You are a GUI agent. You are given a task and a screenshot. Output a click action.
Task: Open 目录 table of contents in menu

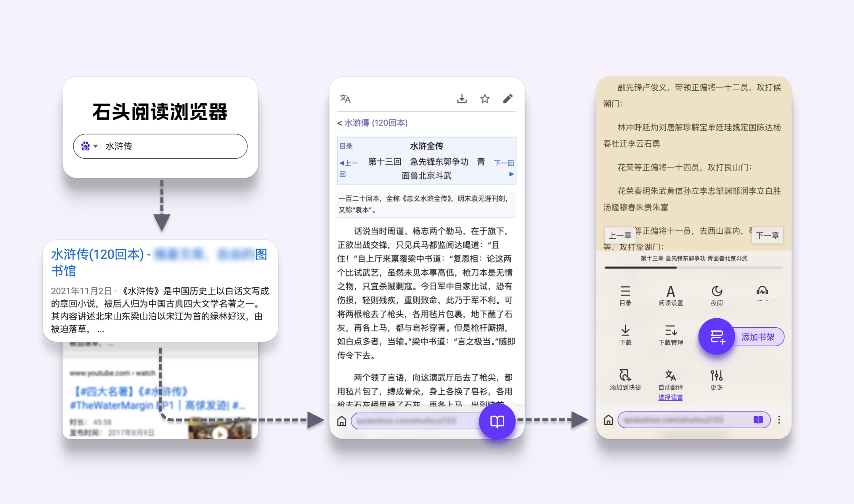[625, 296]
